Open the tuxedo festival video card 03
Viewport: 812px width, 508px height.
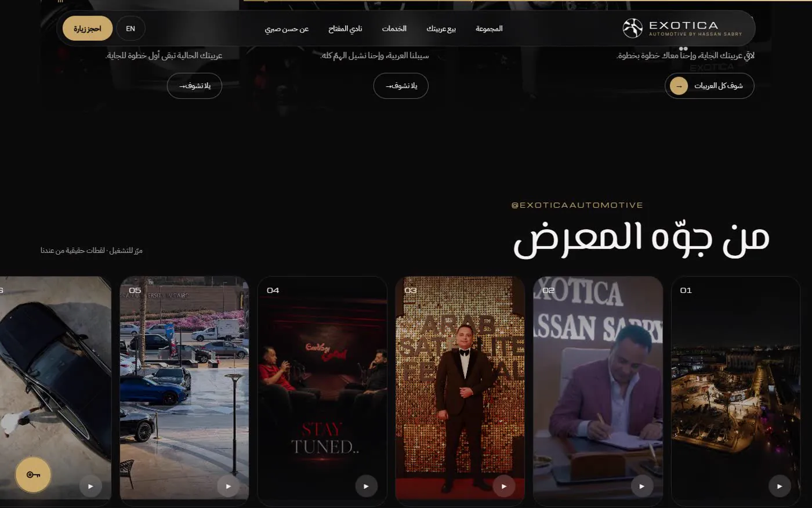point(460,391)
